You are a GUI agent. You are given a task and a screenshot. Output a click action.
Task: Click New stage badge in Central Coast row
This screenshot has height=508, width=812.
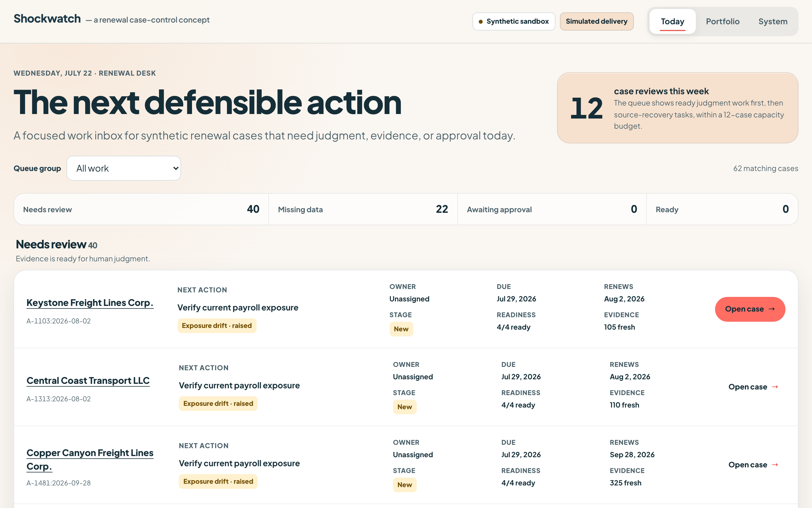(x=405, y=407)
